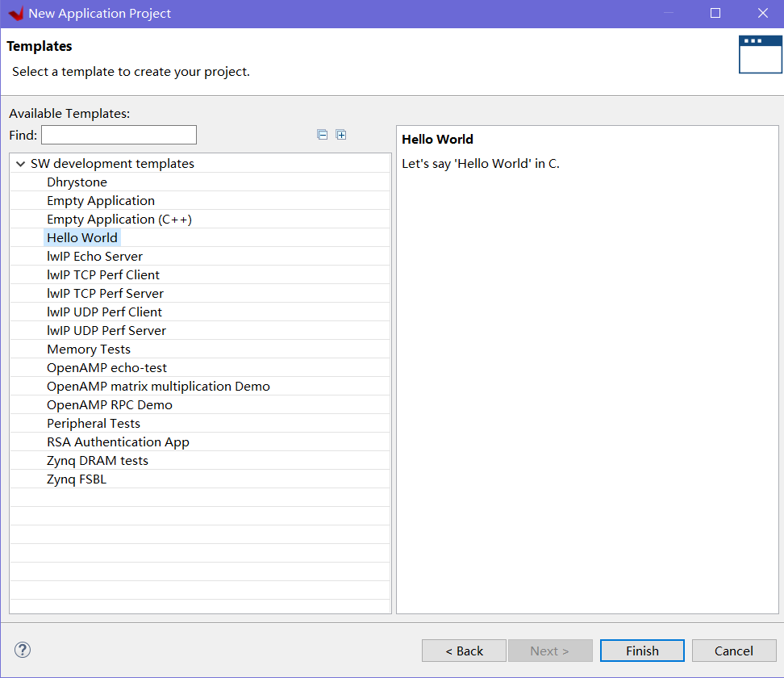This screenshot has height=678, width=784.
Task: Go back with the < Back button
Action: 464,651
